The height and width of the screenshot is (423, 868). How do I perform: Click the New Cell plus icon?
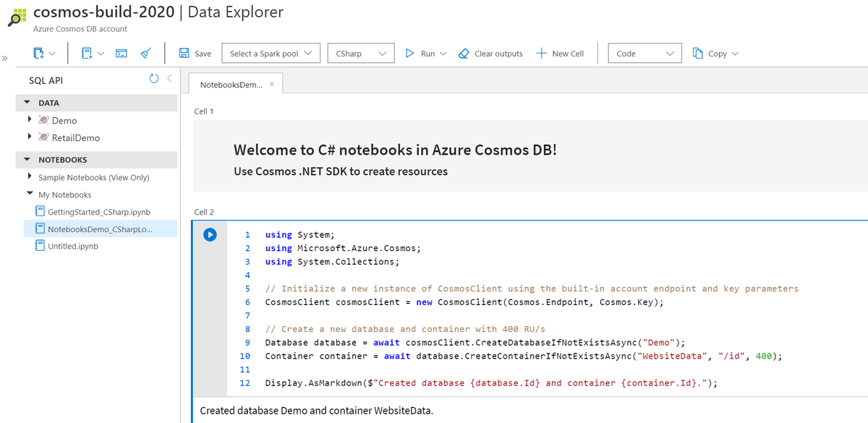(541, 54)
